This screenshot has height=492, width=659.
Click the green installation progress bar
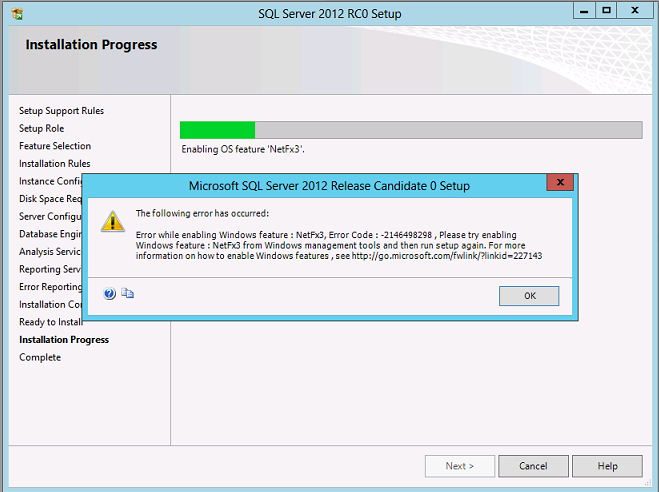tap(411, 130)
